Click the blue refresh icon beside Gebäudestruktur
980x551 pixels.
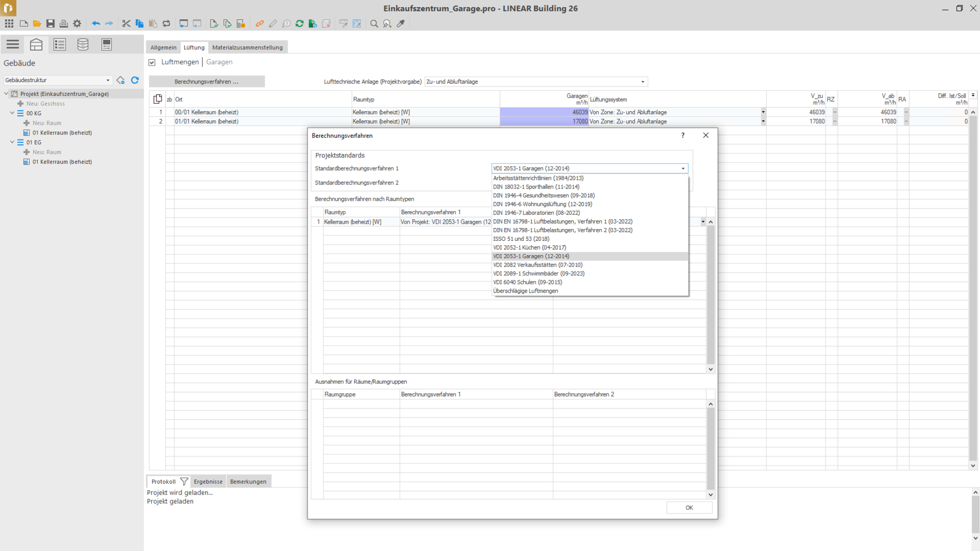coord(135,80)
